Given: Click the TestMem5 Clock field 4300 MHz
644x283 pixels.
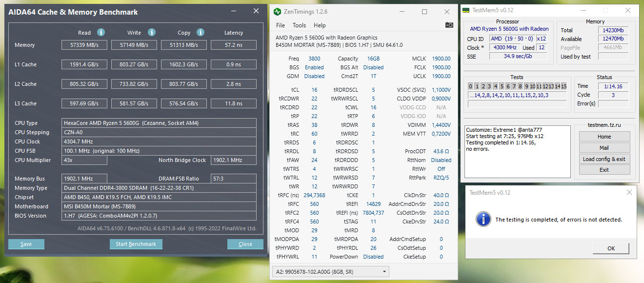Looking at the screenshot, I should (504, 48).
